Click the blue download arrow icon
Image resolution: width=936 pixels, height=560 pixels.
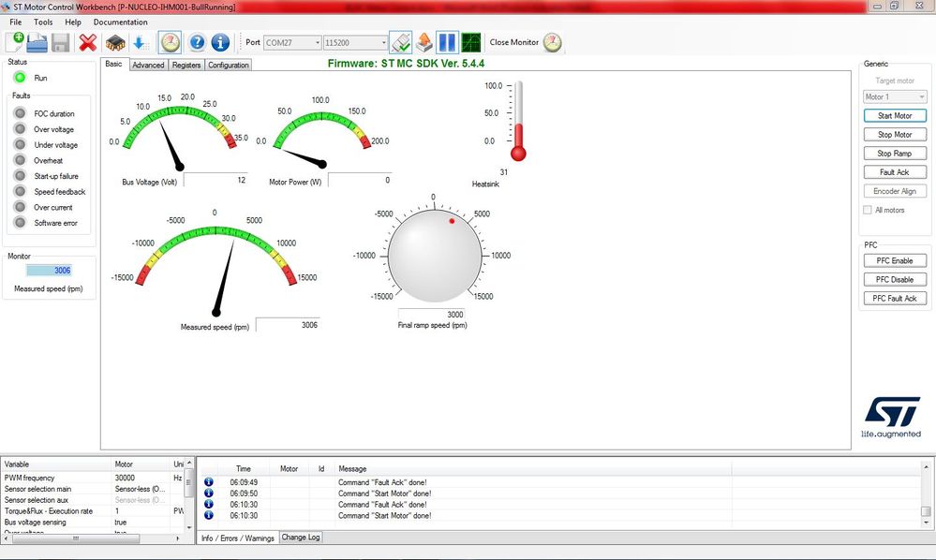pyautogui.click(x=140, y=42)
